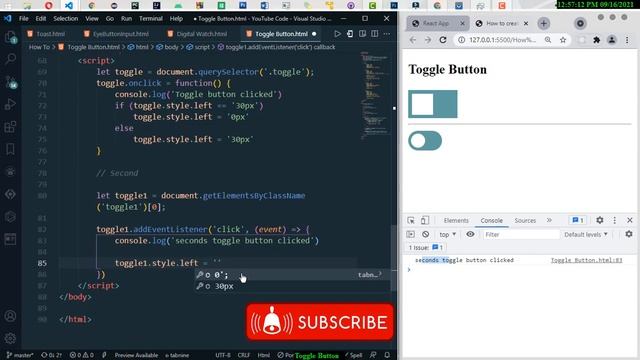This screenshot has width=640, height=360.
Task: Switch to the Digital Watch.html tab
Action: 197,34
